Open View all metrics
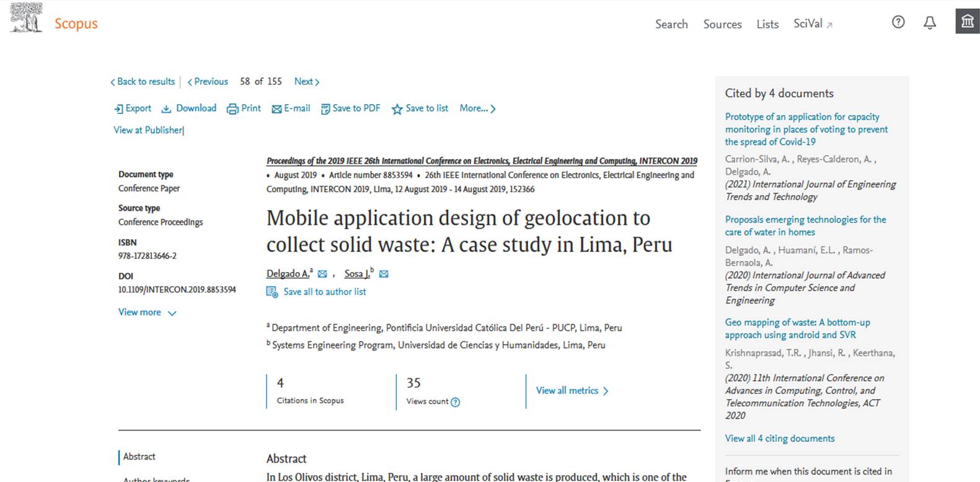The width and height of the screenshot is (980, 482). 572,391
